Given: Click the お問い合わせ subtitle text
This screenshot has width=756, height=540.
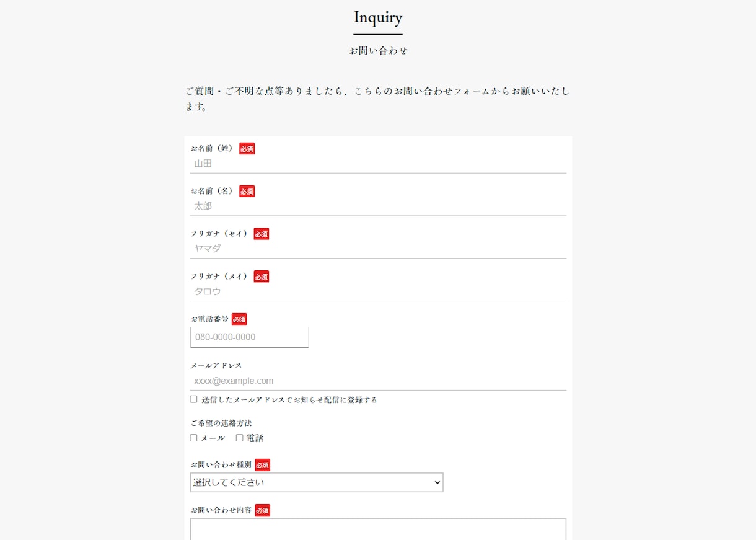Looking at the screenshot, I should [378, 51].
